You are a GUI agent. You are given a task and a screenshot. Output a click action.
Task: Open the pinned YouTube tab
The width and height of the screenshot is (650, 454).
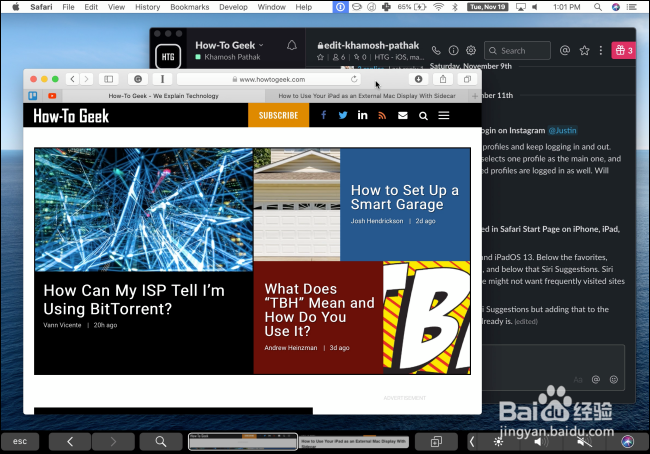click(x=52, y=96)
